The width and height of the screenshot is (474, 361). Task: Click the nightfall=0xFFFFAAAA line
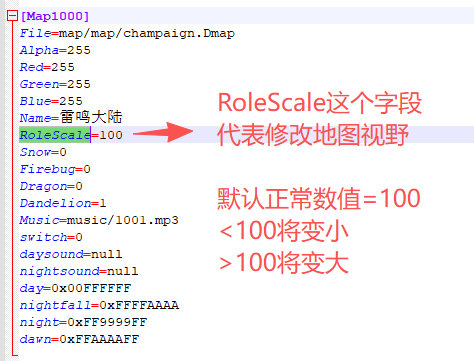click(x=99, y=305)
